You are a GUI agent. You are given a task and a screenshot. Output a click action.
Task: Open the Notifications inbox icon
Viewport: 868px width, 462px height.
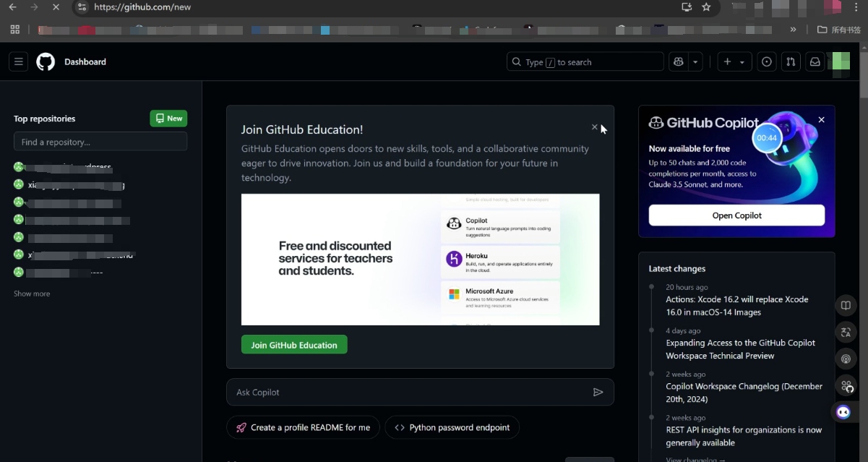pyautogui.click(x=815, y=62)
